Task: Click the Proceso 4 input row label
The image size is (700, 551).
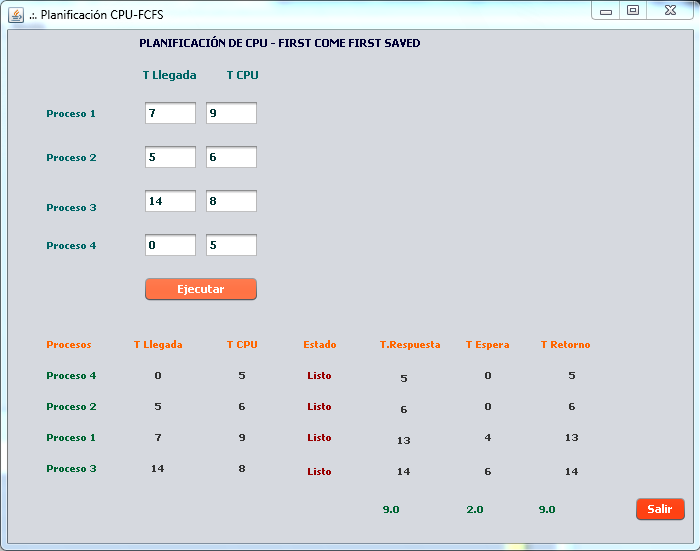Action: coord(71,246)
